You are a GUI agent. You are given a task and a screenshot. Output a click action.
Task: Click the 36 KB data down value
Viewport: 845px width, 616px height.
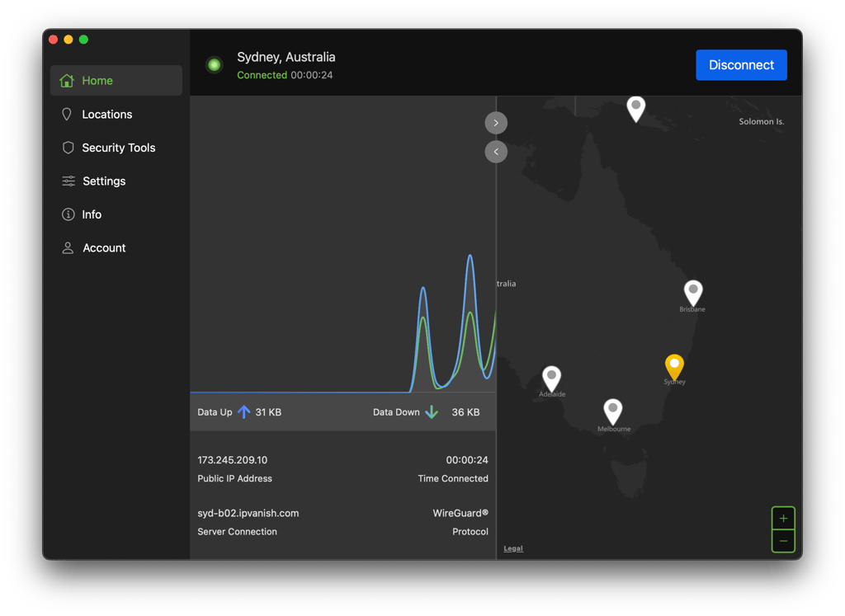465,412
